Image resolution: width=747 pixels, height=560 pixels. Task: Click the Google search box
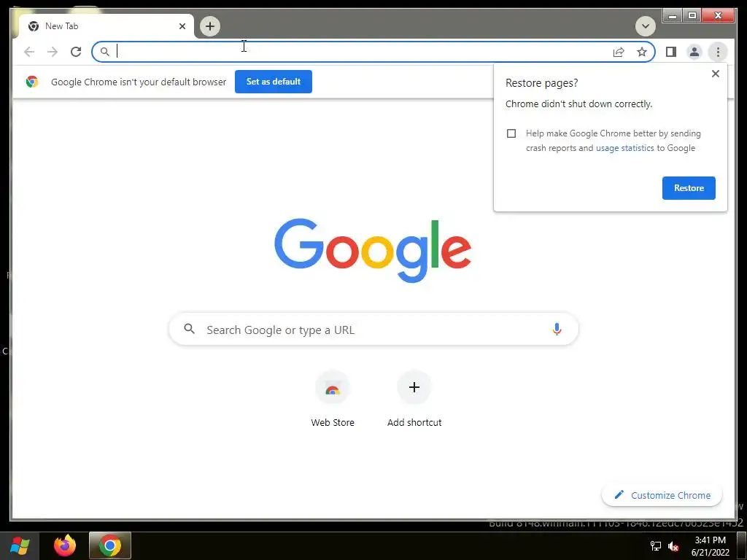point(373,330)
